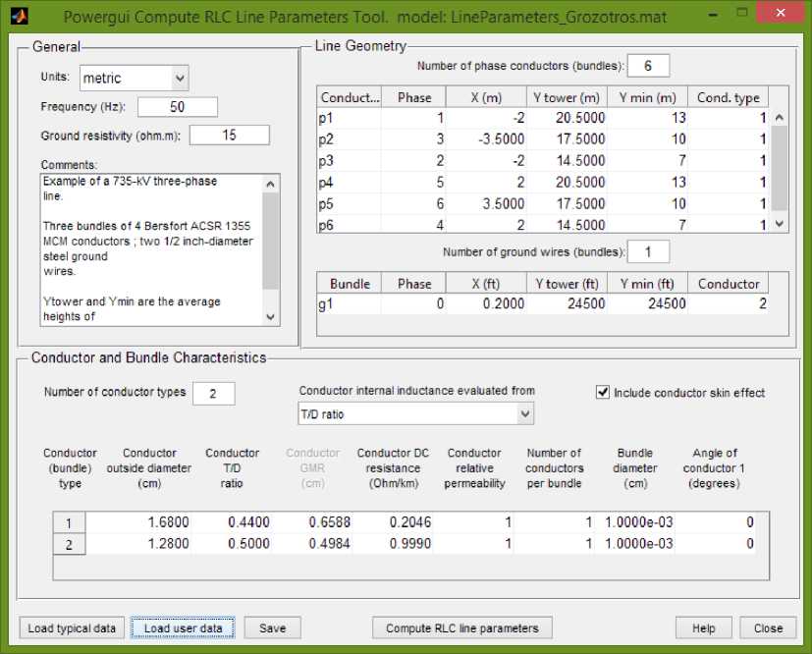Expand the T/D ratio evaluation dropdown
Viewport: 812px width, 654px height.
pos(416,414)
